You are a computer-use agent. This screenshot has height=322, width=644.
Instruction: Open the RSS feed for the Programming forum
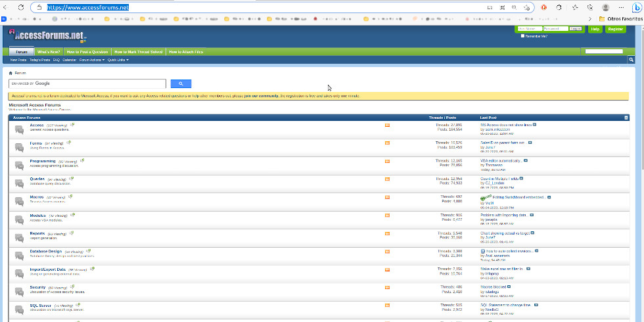[387, 162]
